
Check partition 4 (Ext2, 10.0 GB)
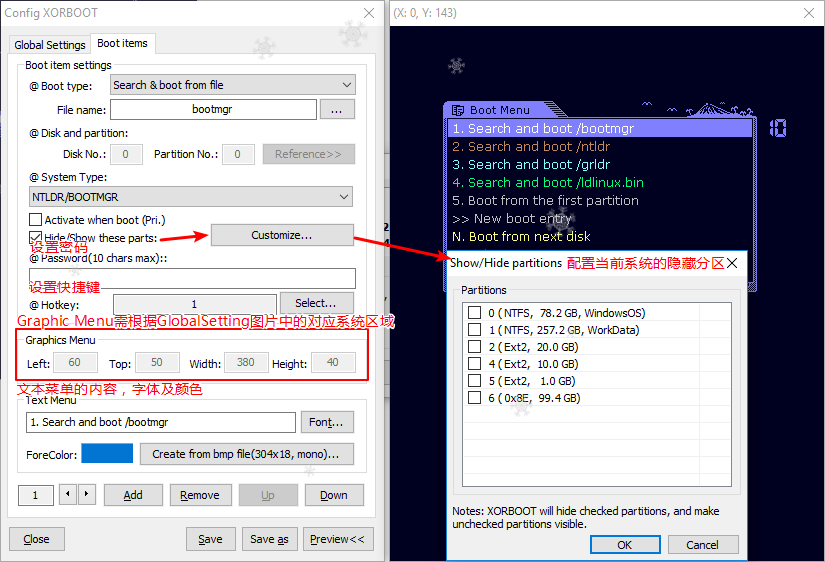click(x=475, y=364)
